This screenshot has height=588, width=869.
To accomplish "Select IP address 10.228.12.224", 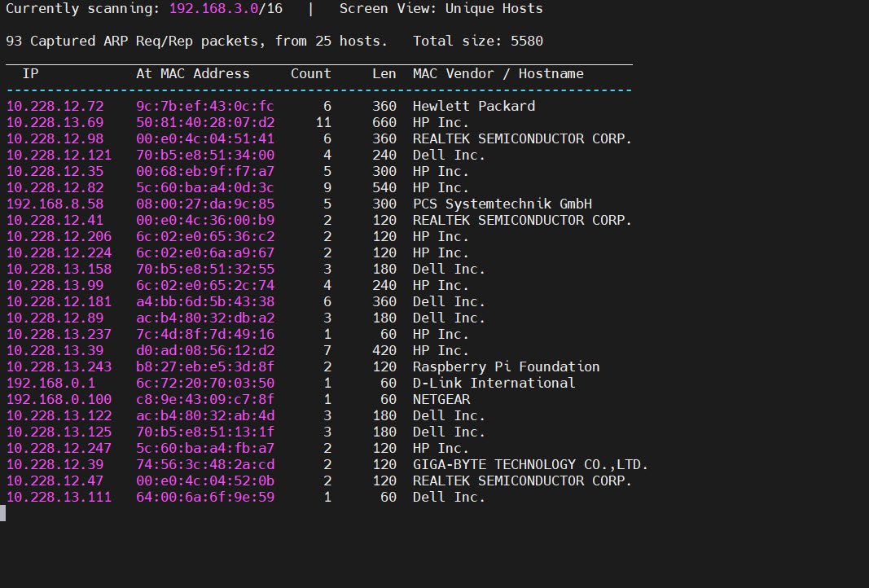I will (x=59, y=252).
